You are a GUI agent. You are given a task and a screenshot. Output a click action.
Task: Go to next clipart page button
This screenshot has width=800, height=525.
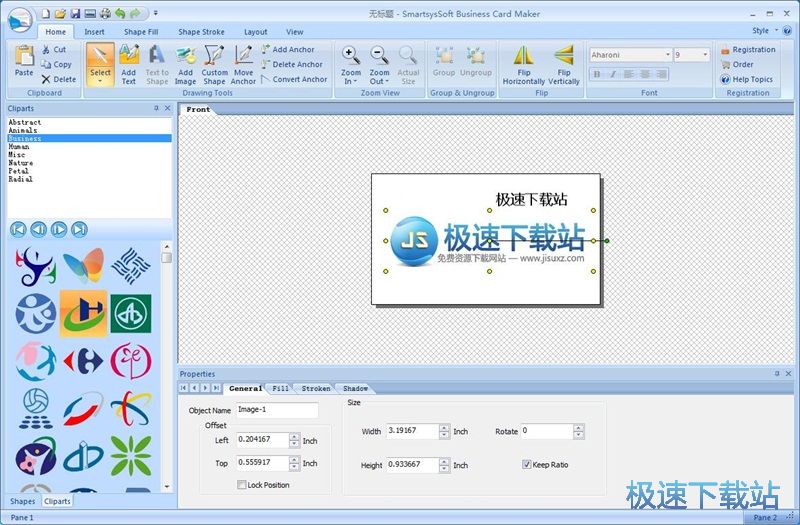point(59,230)
